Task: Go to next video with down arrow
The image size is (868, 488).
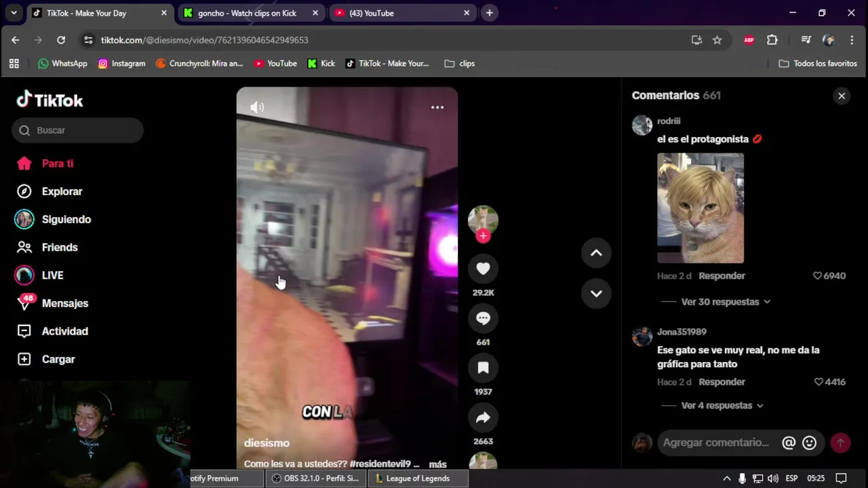Action: click(x=596, y=293)
